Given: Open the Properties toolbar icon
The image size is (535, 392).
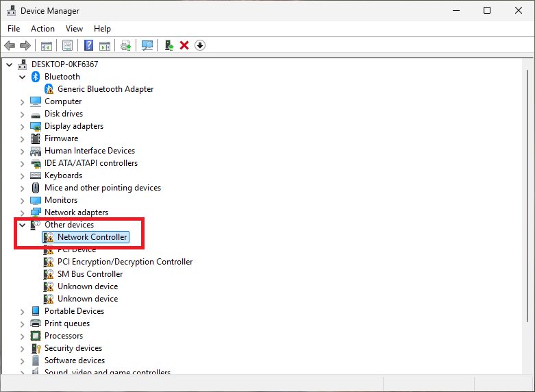Looking at the screenshot, I should click(x=68, y=45).
